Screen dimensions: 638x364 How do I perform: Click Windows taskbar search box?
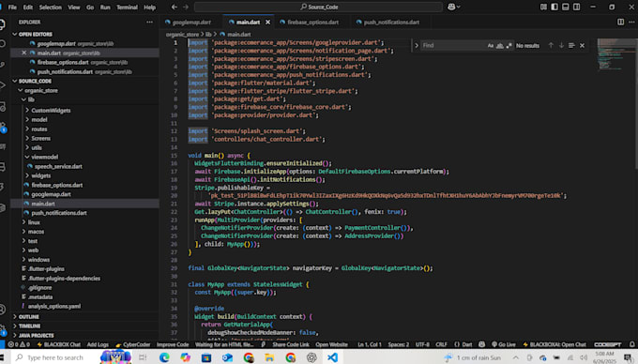(55, 357)
